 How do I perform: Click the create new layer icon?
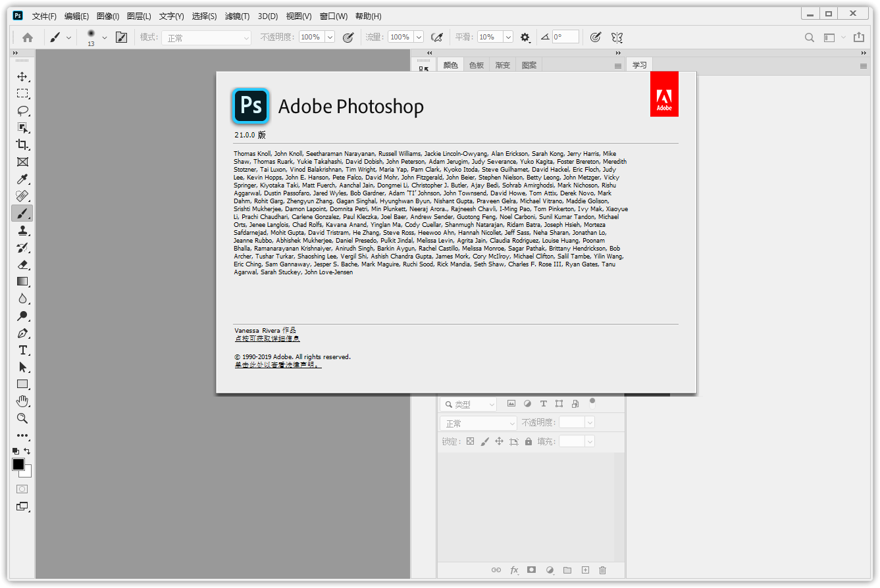pos(585,570)
